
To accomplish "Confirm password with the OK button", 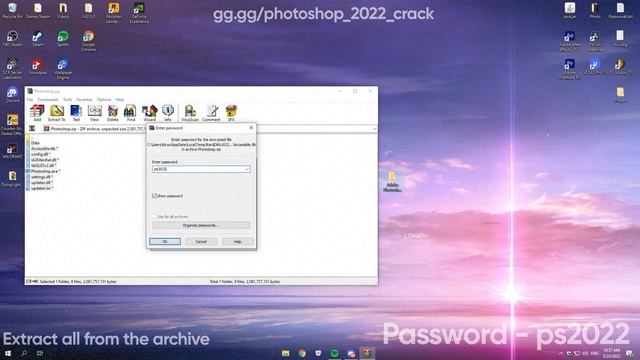I will pyautogui.click(x=165, y=242).
